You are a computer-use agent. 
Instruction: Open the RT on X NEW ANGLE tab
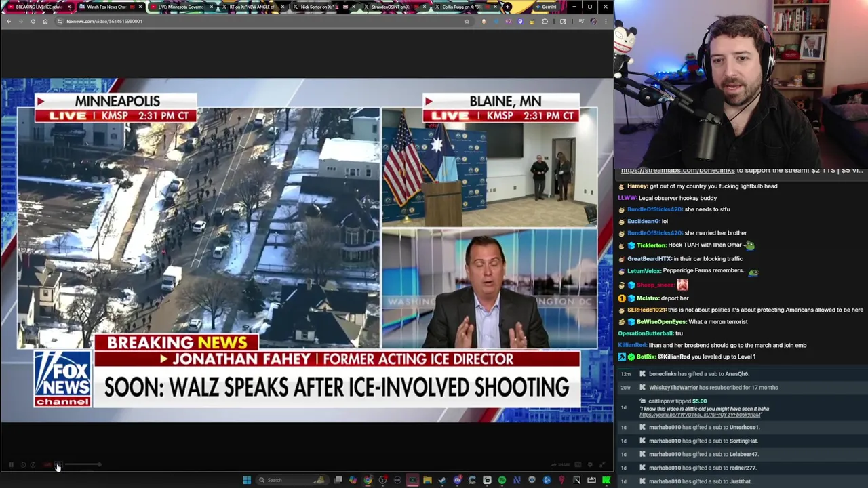pyautogui.click(x=252, y=7)
